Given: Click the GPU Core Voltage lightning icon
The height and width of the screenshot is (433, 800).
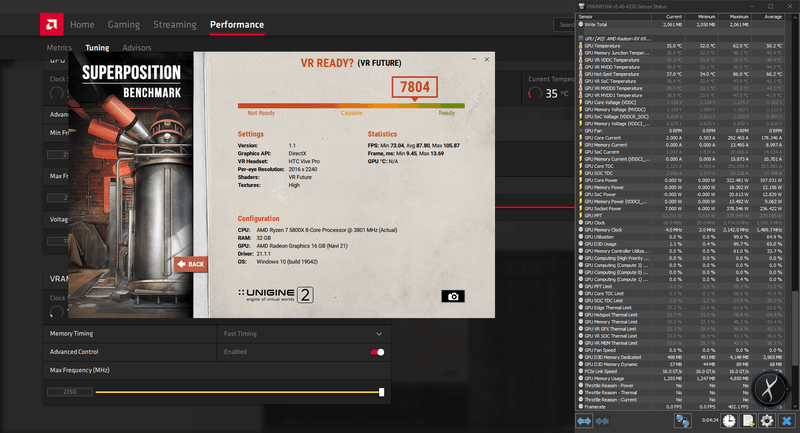Looking at the screenshot, I should 581,103.
